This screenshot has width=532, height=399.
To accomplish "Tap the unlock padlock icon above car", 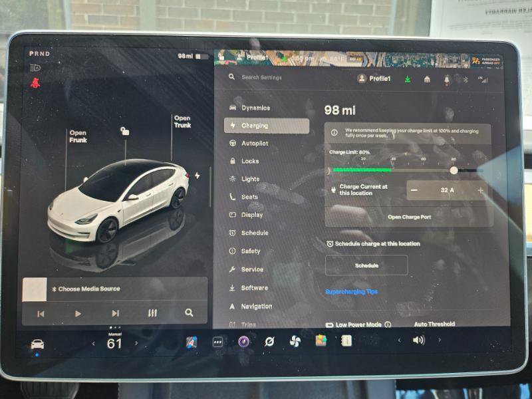I will [x=125, y=131].
